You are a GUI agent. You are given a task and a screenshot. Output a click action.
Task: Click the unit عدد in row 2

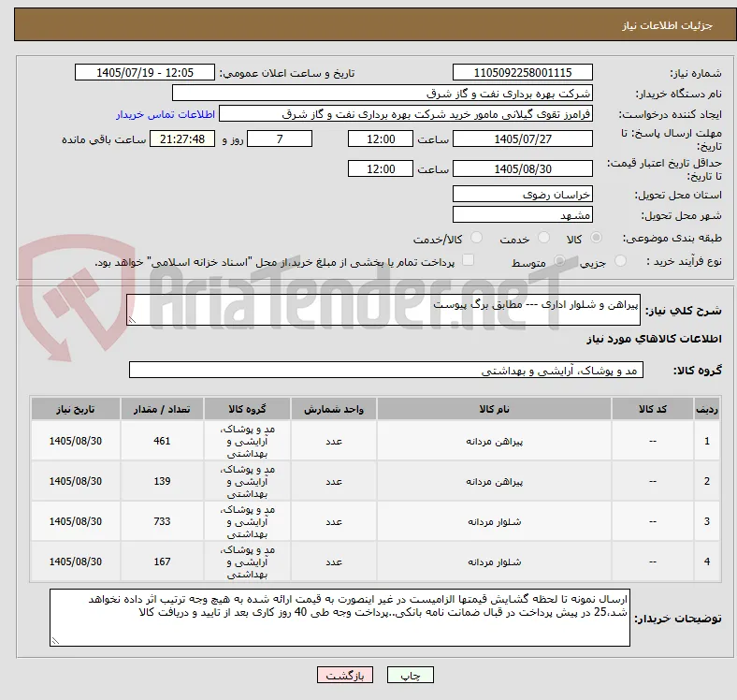(x=334, y=481)
